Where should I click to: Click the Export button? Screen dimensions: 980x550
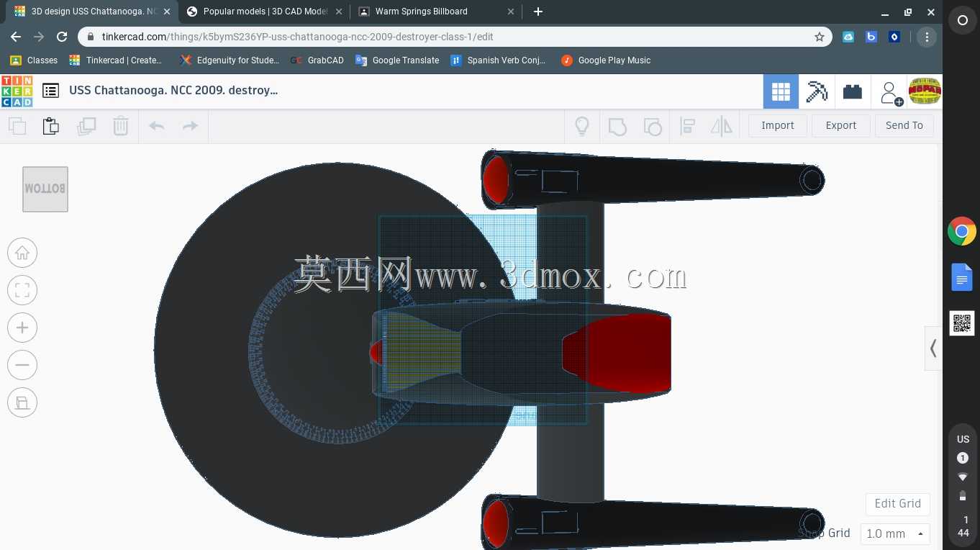(x=841, y=125)
